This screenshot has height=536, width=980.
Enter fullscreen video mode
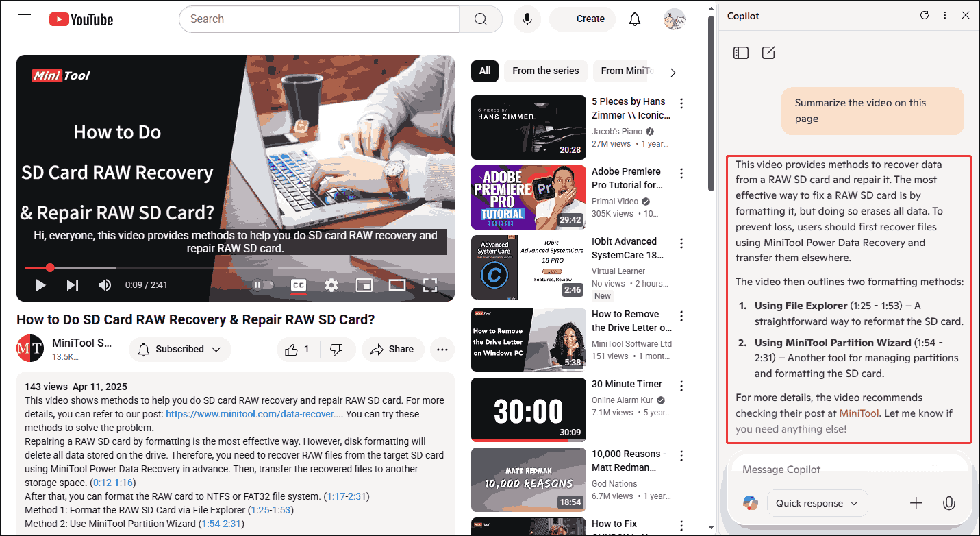pos(430,285)
